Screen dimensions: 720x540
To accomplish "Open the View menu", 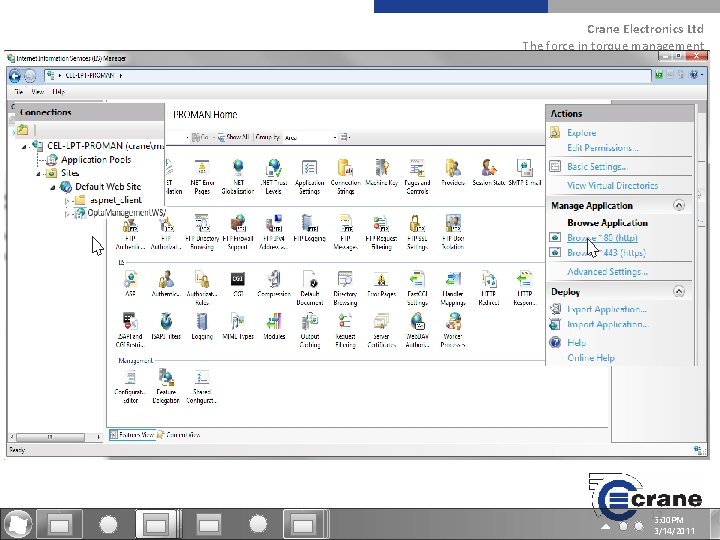I will [x=38, y=92].
